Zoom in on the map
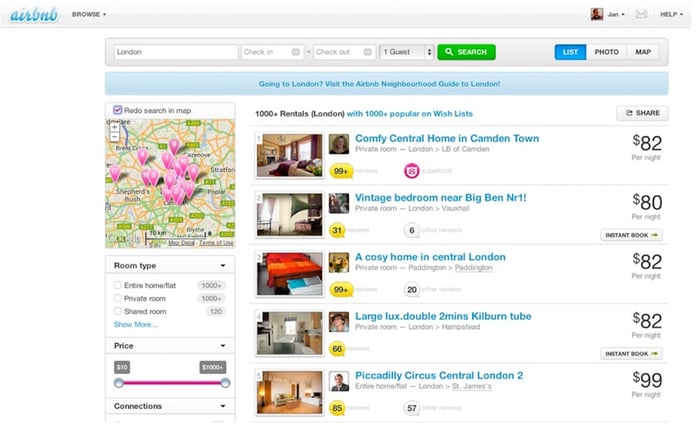 click(115, 127)
